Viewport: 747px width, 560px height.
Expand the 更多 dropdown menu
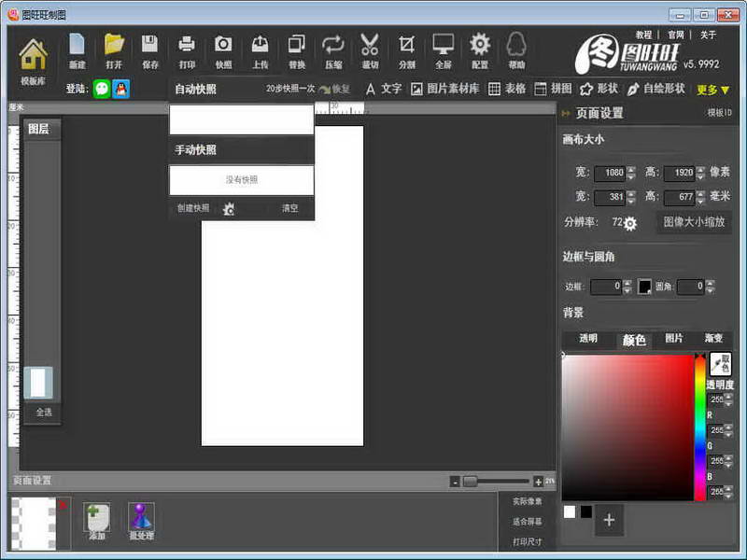click(712, 90)
